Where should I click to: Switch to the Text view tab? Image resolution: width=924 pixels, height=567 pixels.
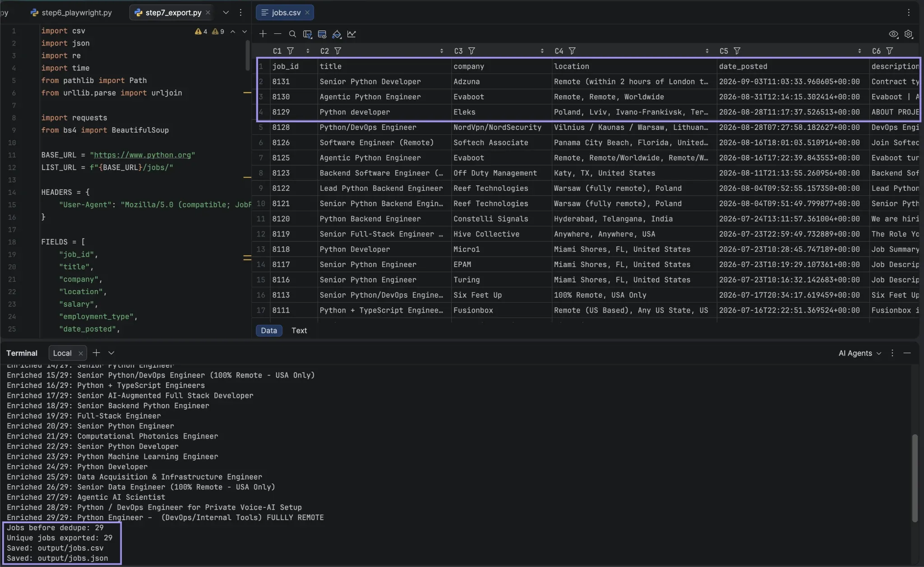[299, 330]
